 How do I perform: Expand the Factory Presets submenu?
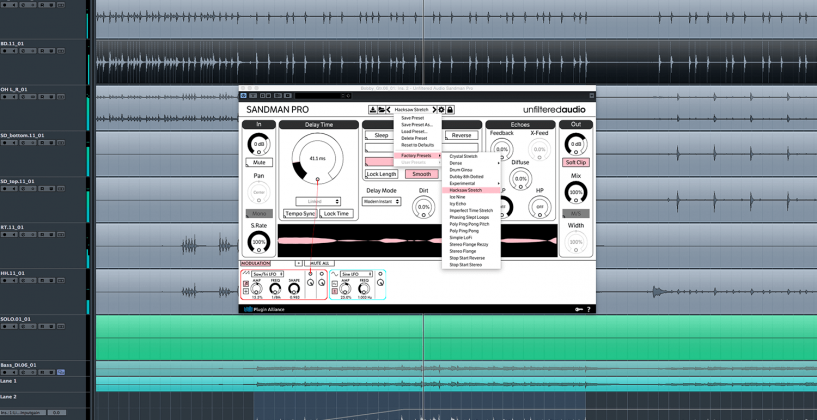(417, 155)
